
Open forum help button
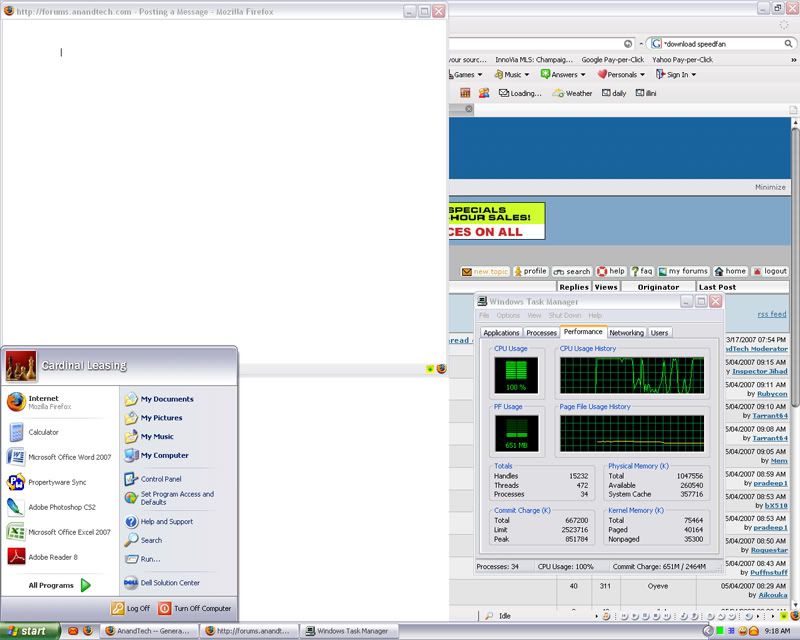click(611, 272)
